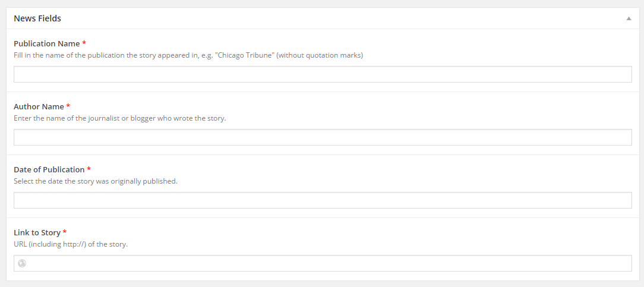Click the "Fill in the name" instruction text

188,55
